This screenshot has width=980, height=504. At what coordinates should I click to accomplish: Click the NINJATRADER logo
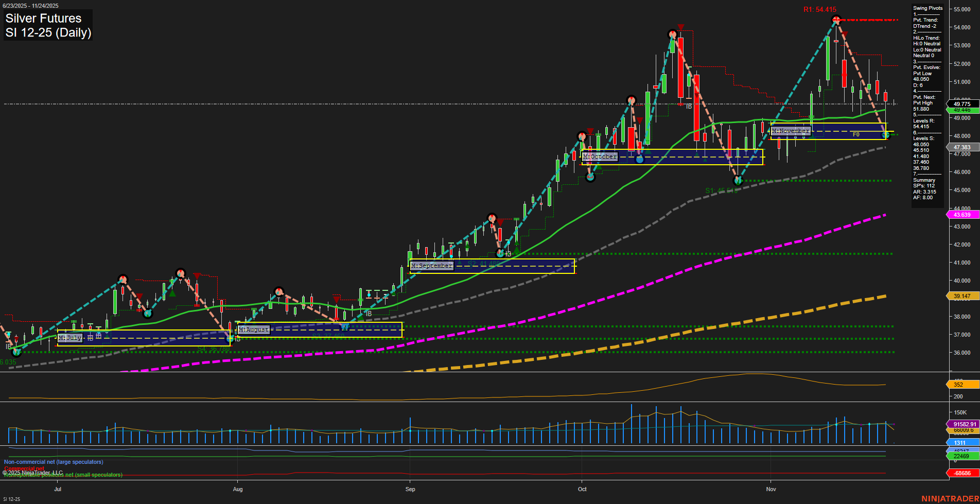tap(950, 499)
